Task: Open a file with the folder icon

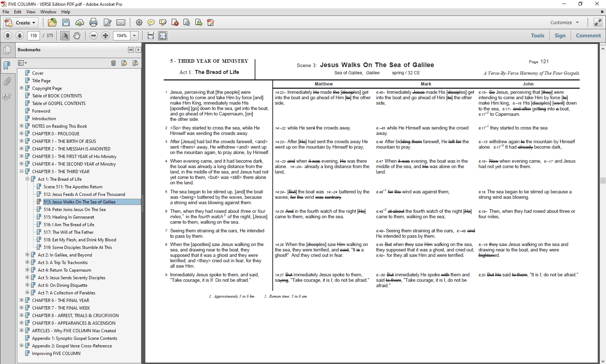Action: (x=52, y=22)
